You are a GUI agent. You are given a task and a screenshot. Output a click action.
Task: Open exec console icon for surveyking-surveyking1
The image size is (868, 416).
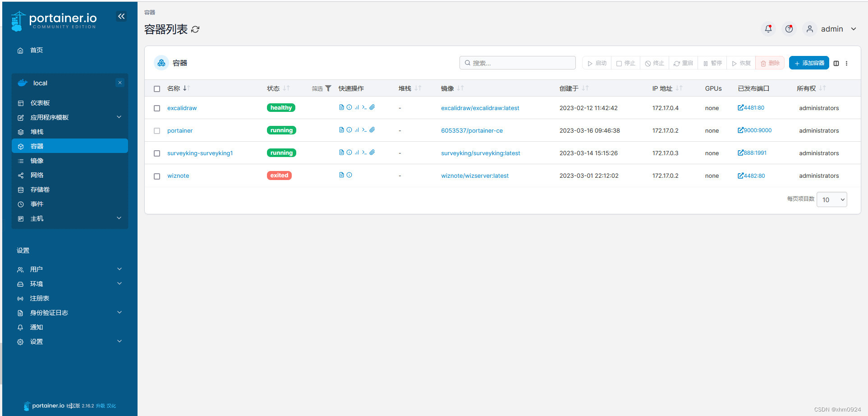point(364,153)
